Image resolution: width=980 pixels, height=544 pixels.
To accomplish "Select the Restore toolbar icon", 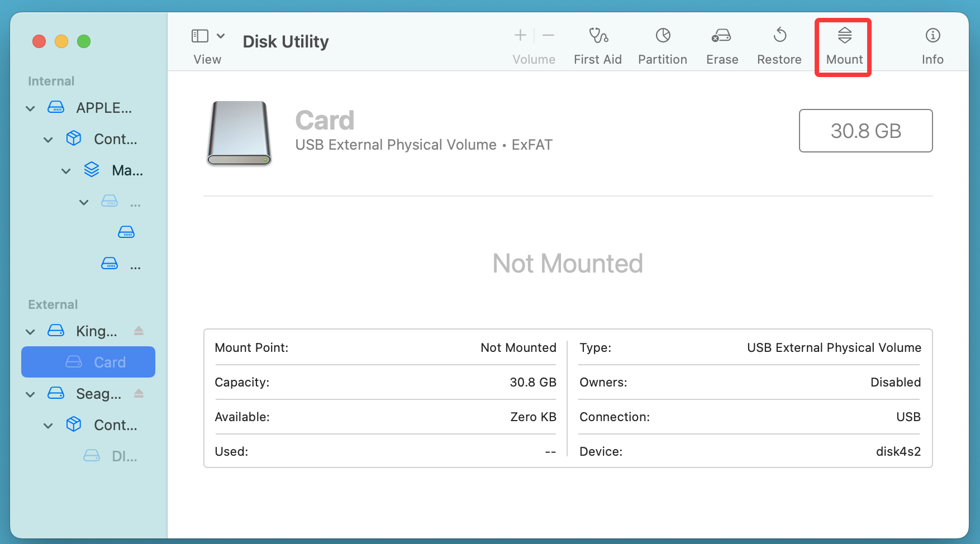I will [779, 36].
